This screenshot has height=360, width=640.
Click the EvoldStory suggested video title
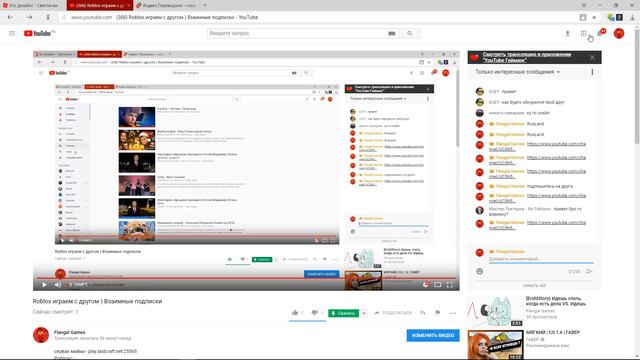[556, 301]
